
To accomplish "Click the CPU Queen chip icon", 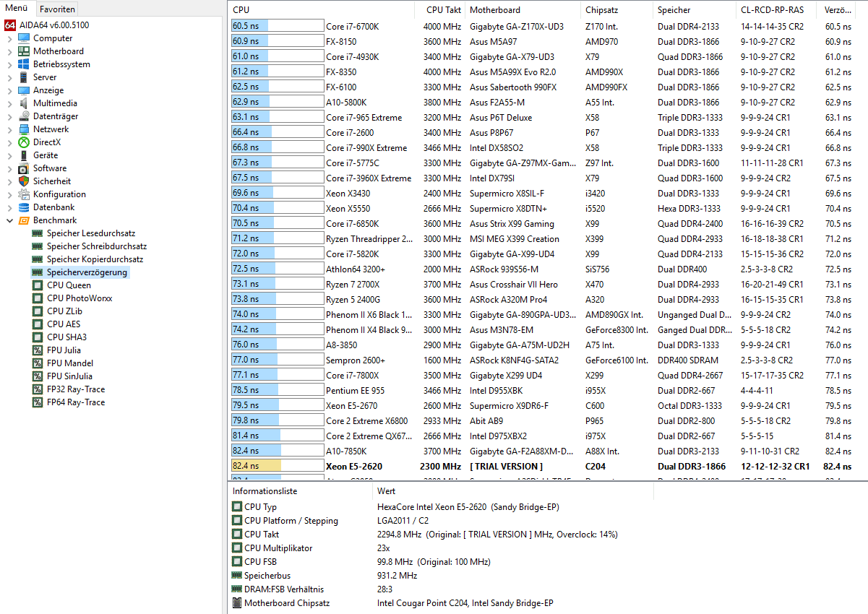I will click(38, 285).
